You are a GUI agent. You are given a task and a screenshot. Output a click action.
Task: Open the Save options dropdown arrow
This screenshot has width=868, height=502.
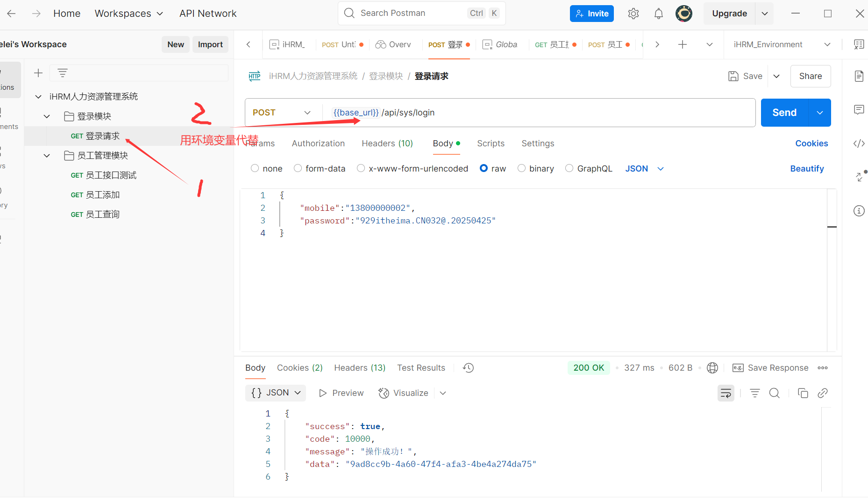(776, 76)
